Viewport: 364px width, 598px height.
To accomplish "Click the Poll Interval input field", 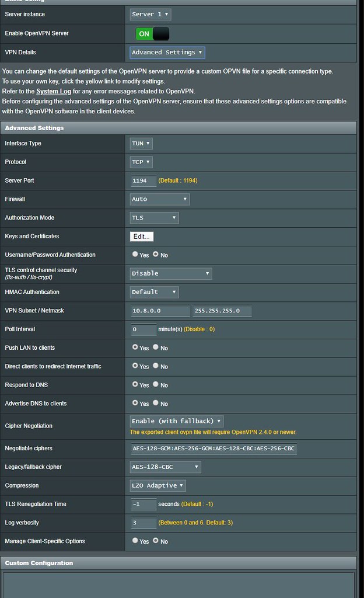I will click(143, 329).
